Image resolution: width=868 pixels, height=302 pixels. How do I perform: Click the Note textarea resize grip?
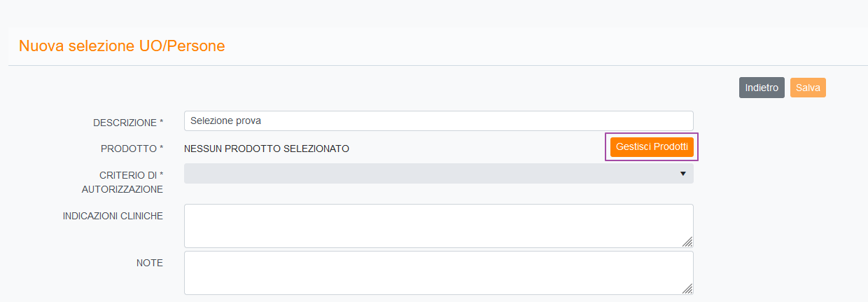tap(687, 289)
